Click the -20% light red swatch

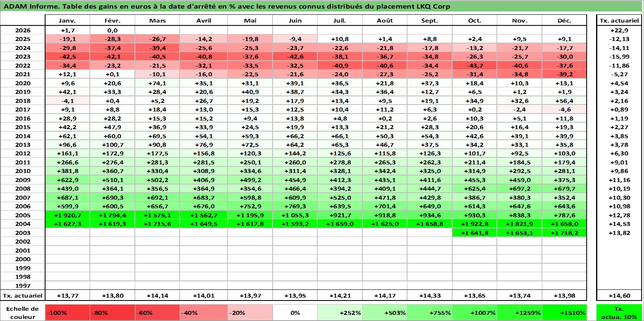point(250,312)
